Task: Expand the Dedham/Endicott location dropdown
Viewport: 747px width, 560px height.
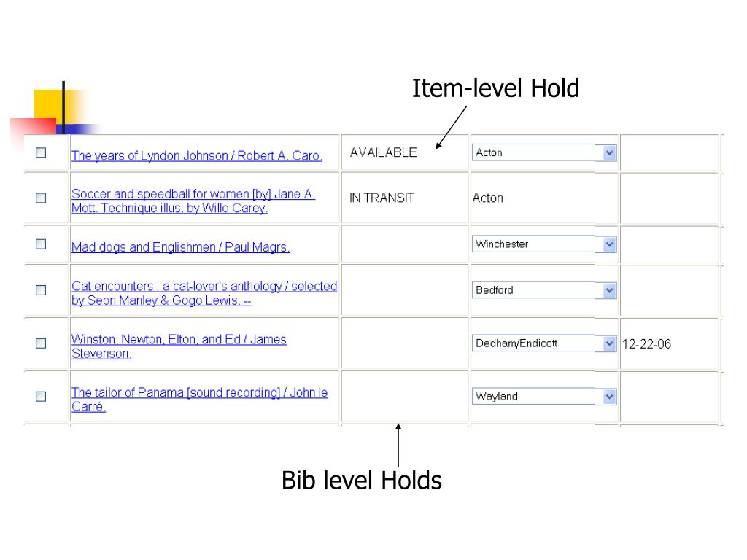Action: click(544, 343)
